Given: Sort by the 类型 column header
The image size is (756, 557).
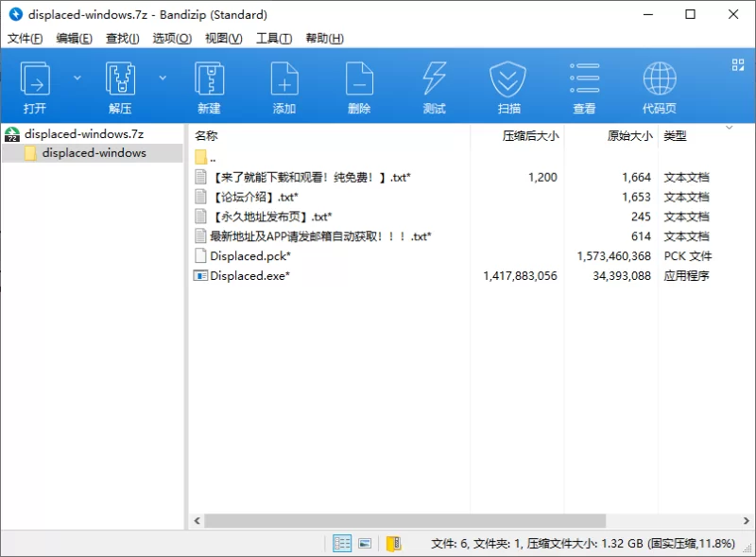Looking at the screenshot, I should pyautogui.click(x=675, y=135).
